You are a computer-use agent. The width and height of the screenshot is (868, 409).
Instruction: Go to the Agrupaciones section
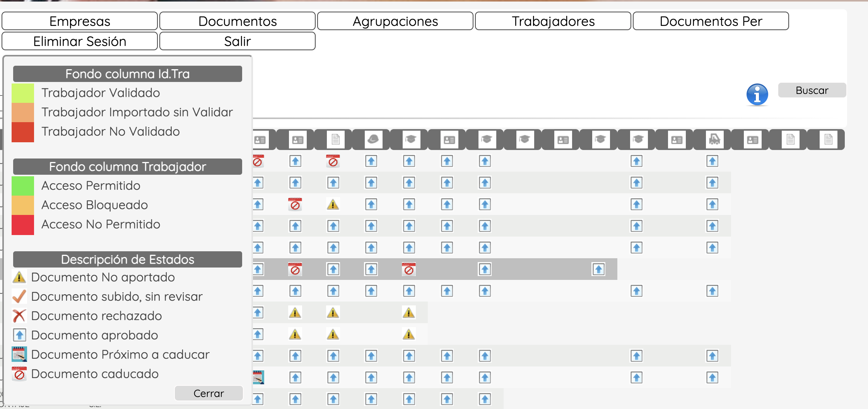[x=395, y=21]
